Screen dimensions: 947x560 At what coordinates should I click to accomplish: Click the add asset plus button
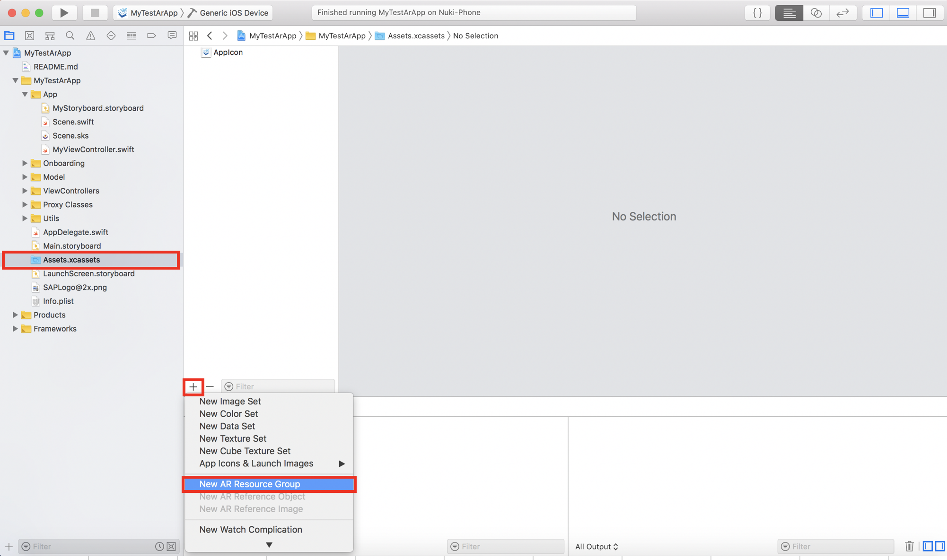click(x=193, y=387)
